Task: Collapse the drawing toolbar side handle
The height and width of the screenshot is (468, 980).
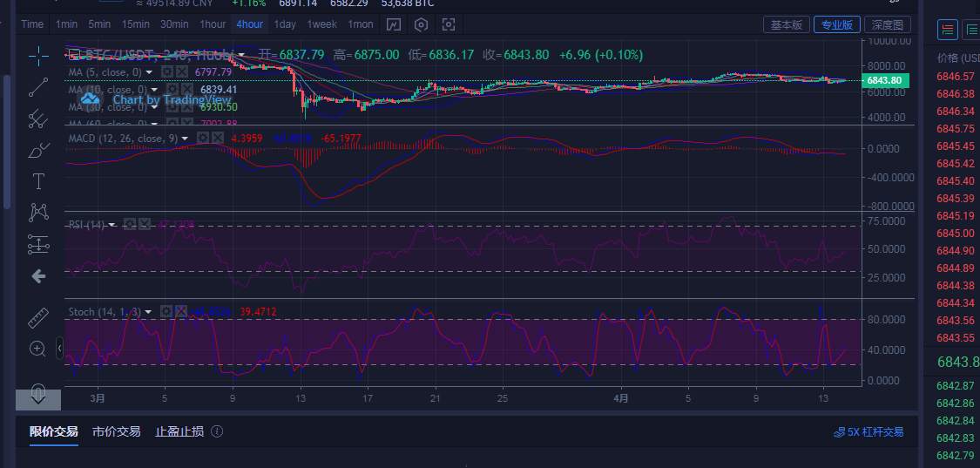Action: click(60, 347)
